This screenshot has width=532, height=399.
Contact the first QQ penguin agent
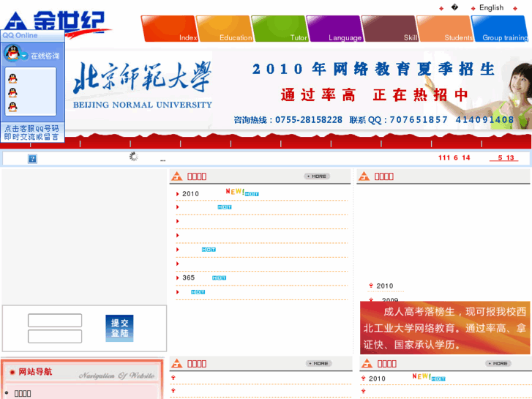coord(13,78)
